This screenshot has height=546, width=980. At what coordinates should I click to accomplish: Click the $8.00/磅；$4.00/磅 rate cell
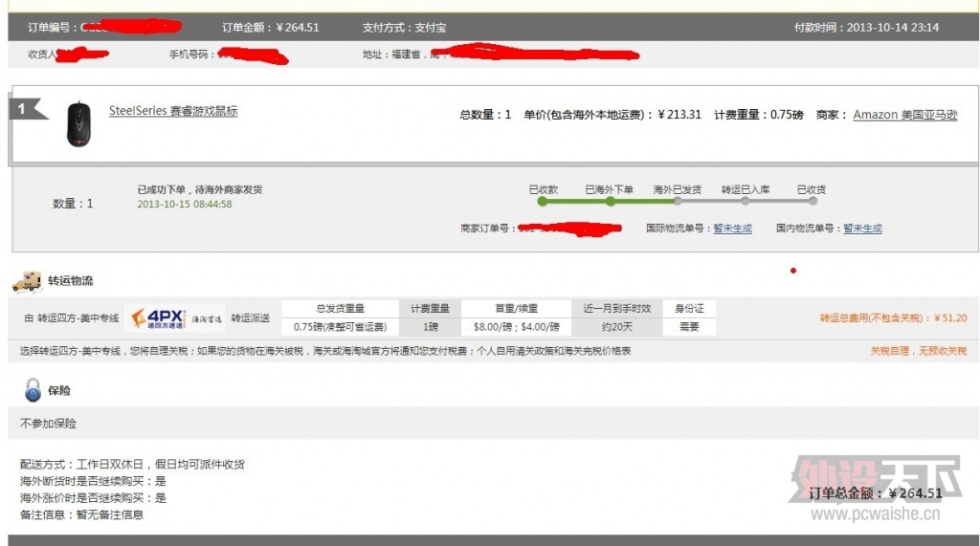click(x=516, y=327)
